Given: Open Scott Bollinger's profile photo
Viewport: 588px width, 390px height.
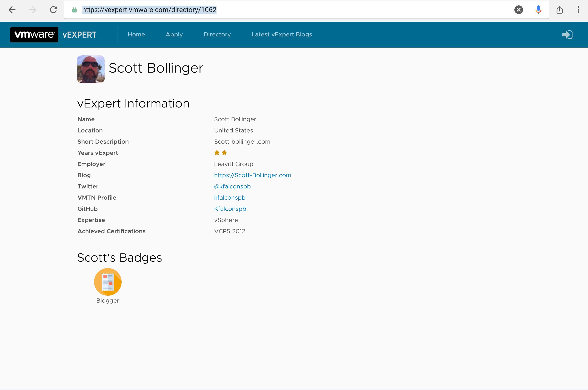Looking at the screenshot, I should pos(91,69).
